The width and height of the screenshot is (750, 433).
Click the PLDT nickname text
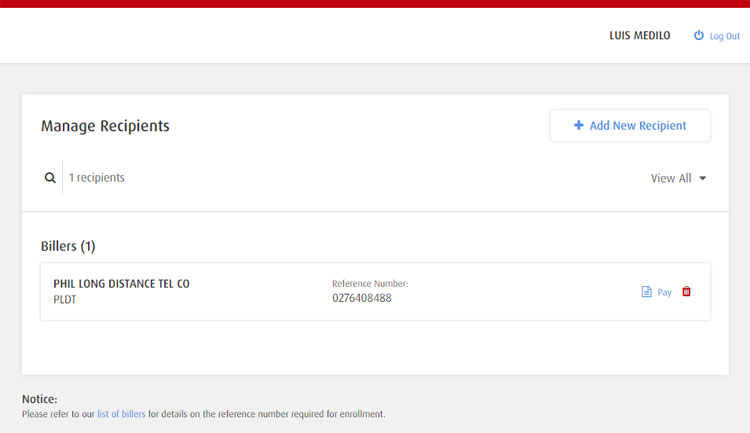click(65, 300)
